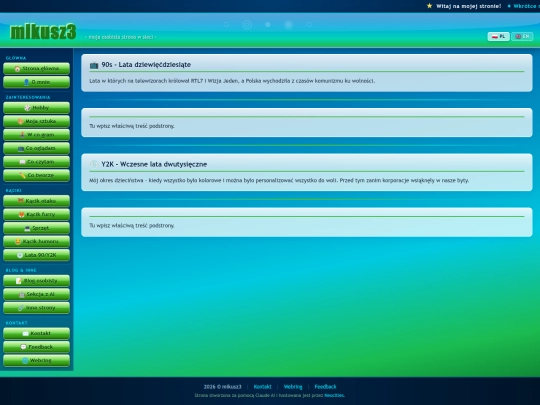Open Webring in the sidebar

point(36,360)
